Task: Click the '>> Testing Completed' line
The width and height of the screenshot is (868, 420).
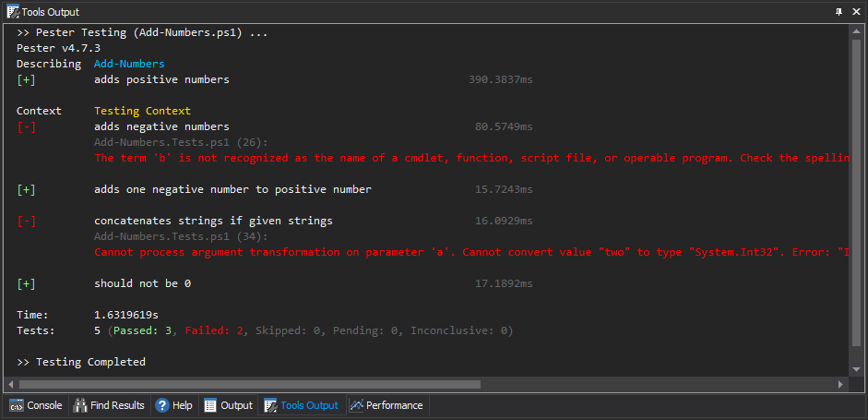Action: click(81, 363)
